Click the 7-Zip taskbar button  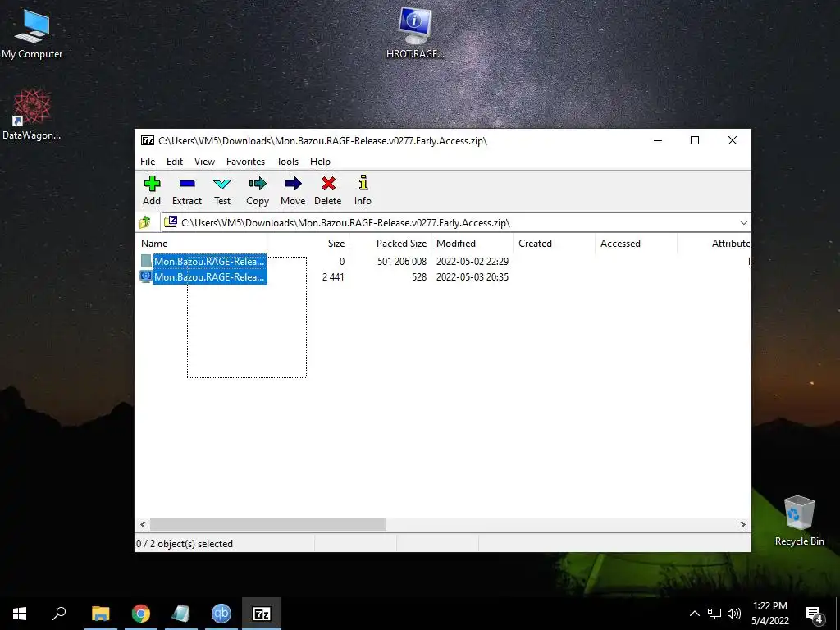click(262, 614)
